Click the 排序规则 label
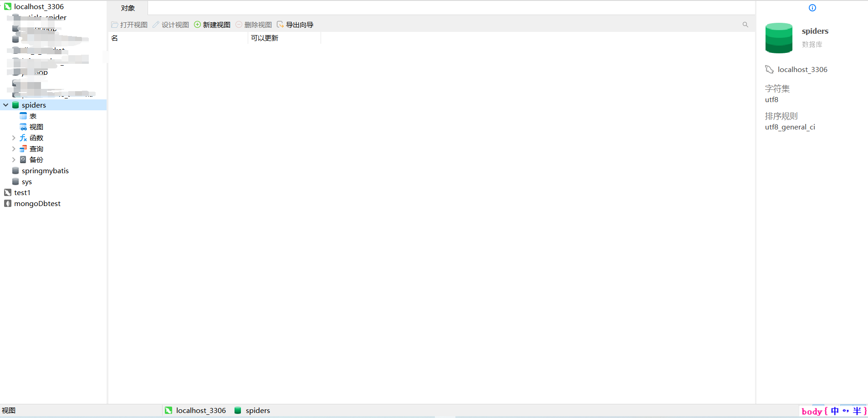The width and height of the screenshot is (868, 418). click(781, 116)
